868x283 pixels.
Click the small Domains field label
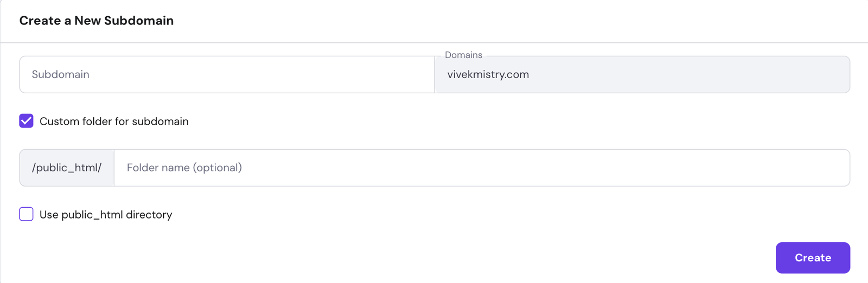[463, 55]
